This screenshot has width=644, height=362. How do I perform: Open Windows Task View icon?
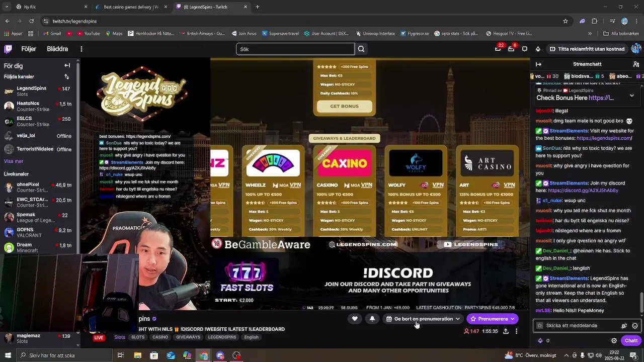121,355
